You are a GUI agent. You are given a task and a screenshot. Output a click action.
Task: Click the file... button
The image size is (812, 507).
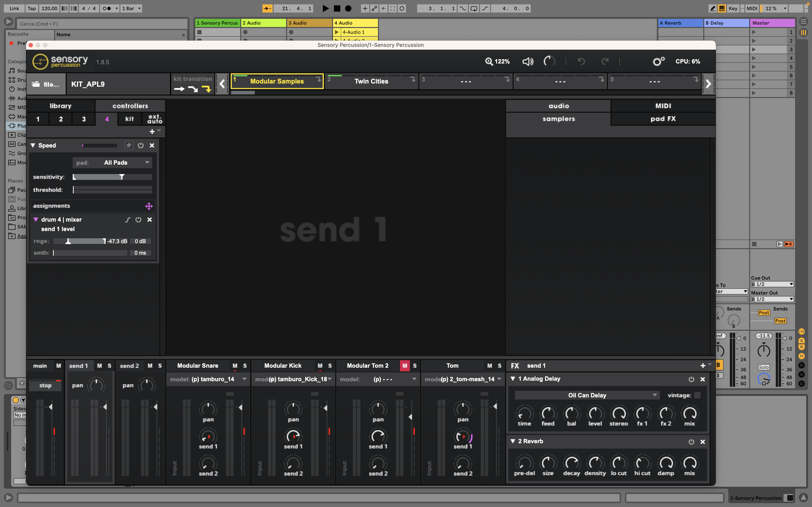coord(46,84)
